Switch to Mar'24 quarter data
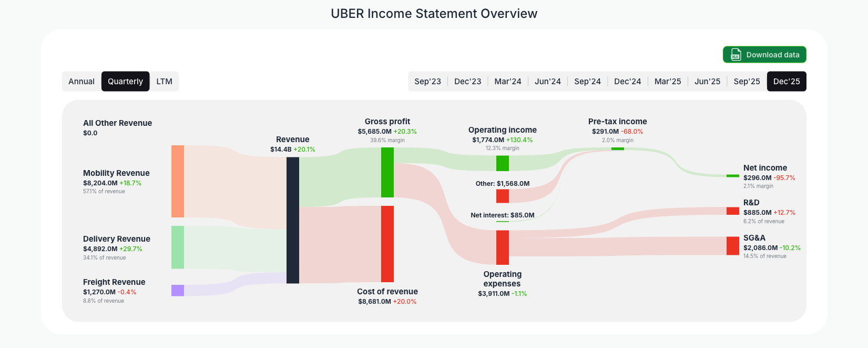Screen dimensions: 868x348 coord(507,81)
